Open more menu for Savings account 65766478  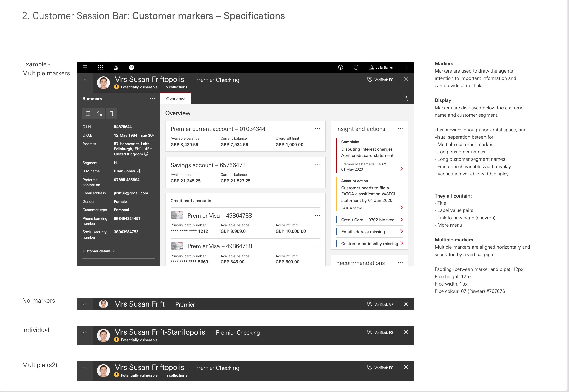[x=317, y=165]
